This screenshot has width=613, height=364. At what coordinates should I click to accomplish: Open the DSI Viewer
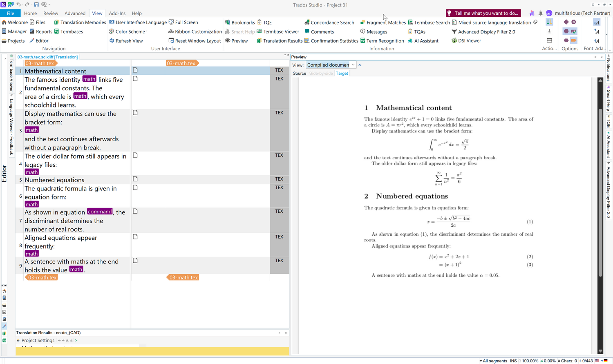click(x=466, y=41)
